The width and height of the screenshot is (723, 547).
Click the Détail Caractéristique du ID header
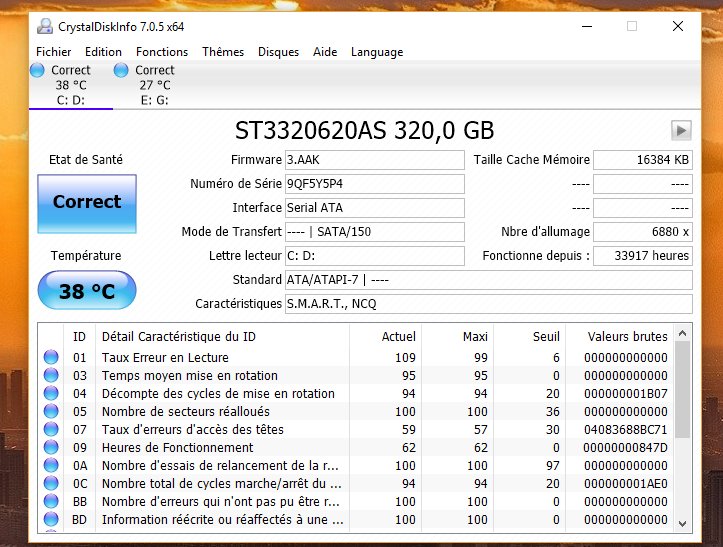(x=223, y=336)
